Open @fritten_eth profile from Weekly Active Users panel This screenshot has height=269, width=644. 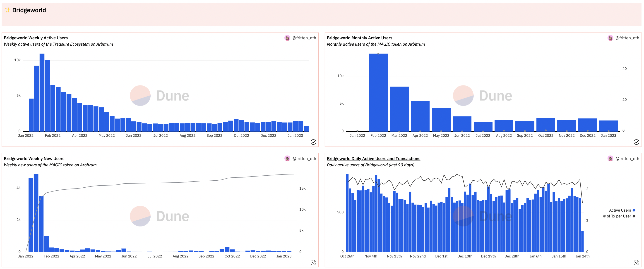(x=304, y=38)
